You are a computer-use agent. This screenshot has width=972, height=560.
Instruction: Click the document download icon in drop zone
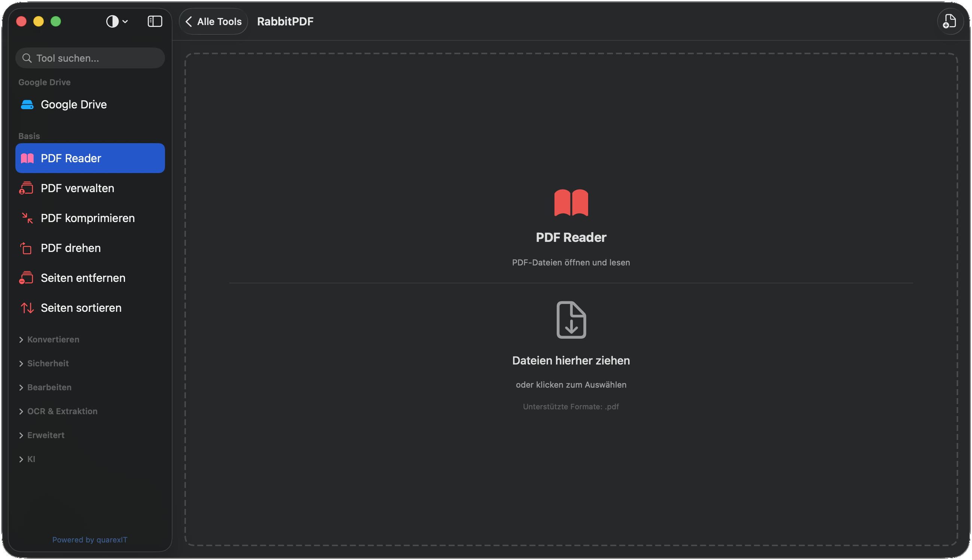click(x=571, y=320)
